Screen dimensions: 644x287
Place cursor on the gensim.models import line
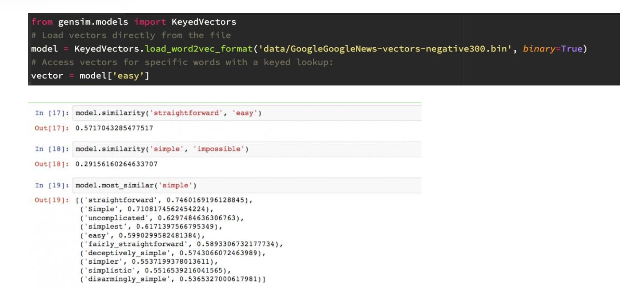click(x=134, y=22)
